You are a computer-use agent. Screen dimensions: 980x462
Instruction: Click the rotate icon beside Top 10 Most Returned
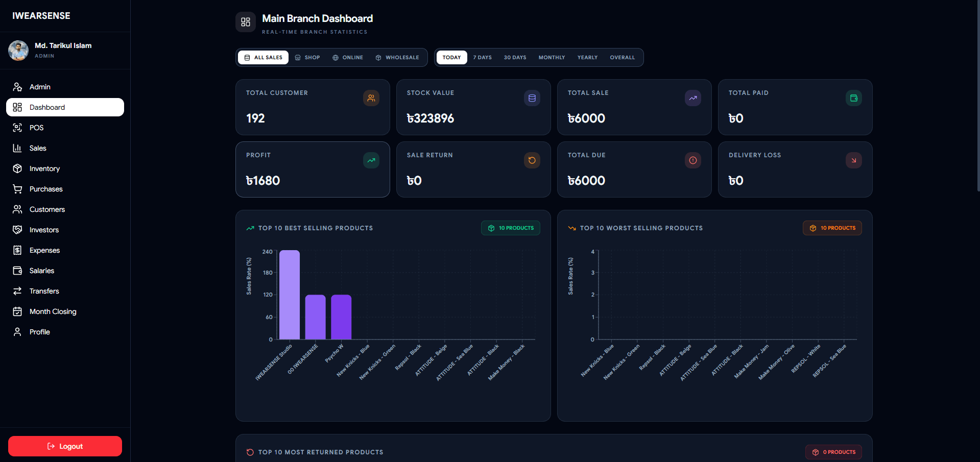(250, 452)
